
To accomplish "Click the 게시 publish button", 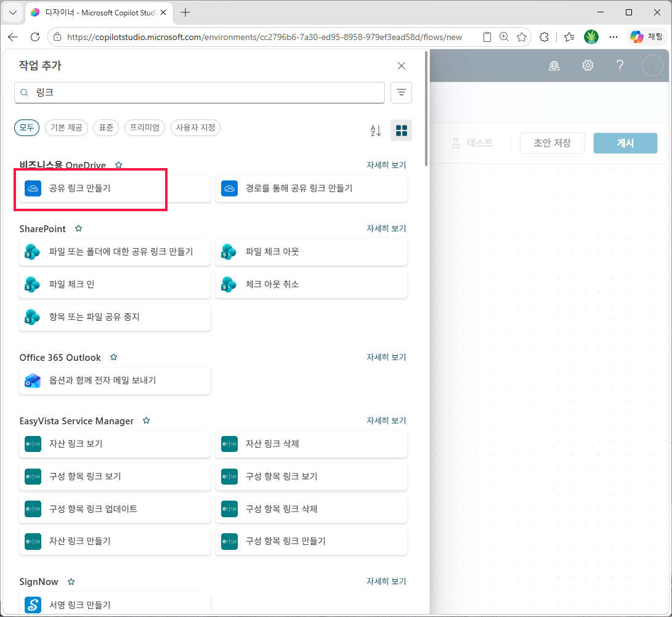I will click(x=625, y=143).
